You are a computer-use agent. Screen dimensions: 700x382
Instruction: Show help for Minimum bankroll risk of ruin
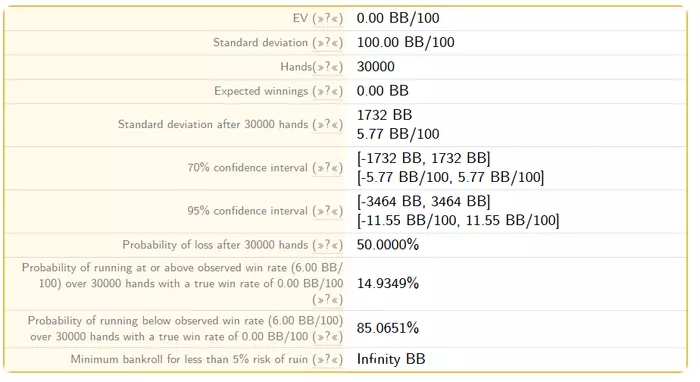click(x=328, y=359)
